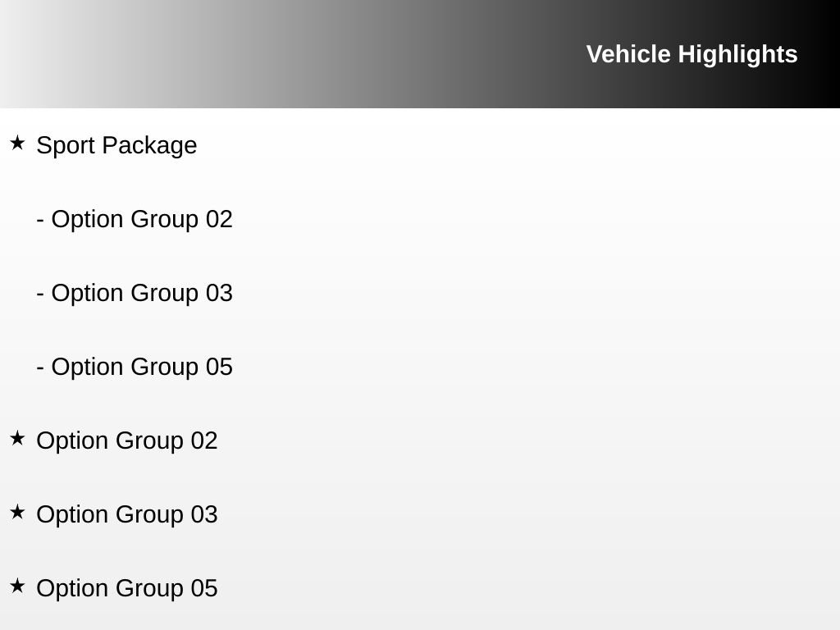This screenshot has width=840, height=630.
Task: Click the dash before indented Option Group 05
Action: (x=40, y=367)
